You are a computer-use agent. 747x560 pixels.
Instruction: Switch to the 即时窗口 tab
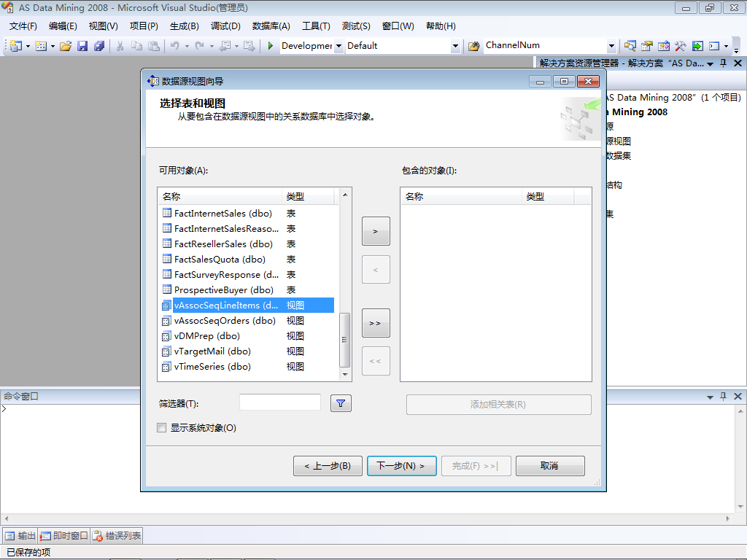point(64,536)
